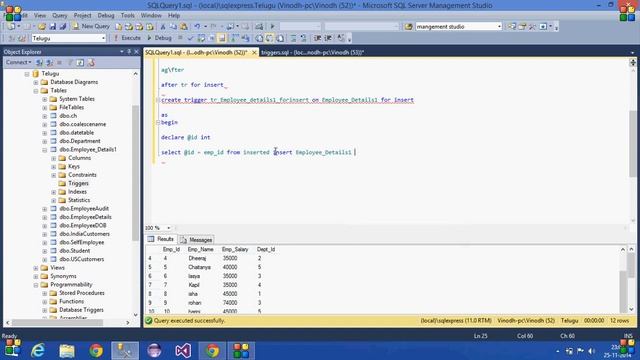The width and height of the screenshot is (640, 360).
Task: Click the Open File folder icon
Action: click(42, 27)
